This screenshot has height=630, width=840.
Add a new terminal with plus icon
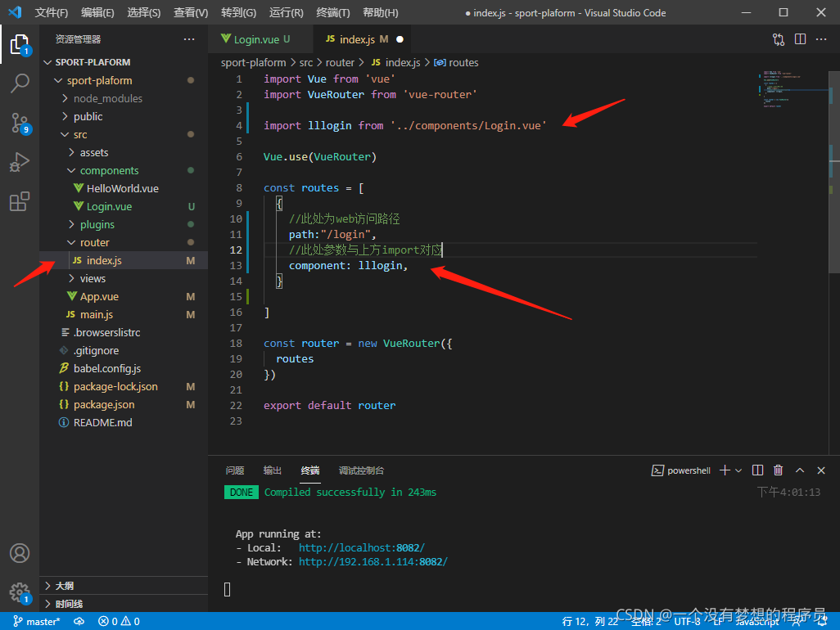725,470
